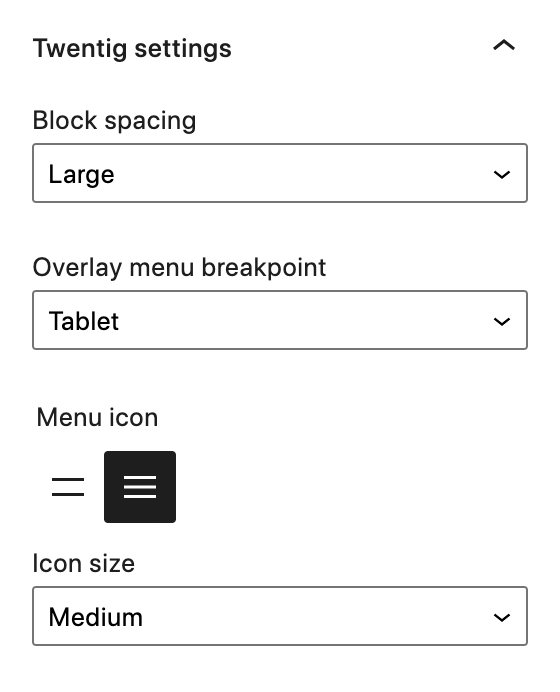This screenshot has height=692, width=560.
Task: Click the Overlay menu breakpoint label
Action: click(x=179, y=267)
